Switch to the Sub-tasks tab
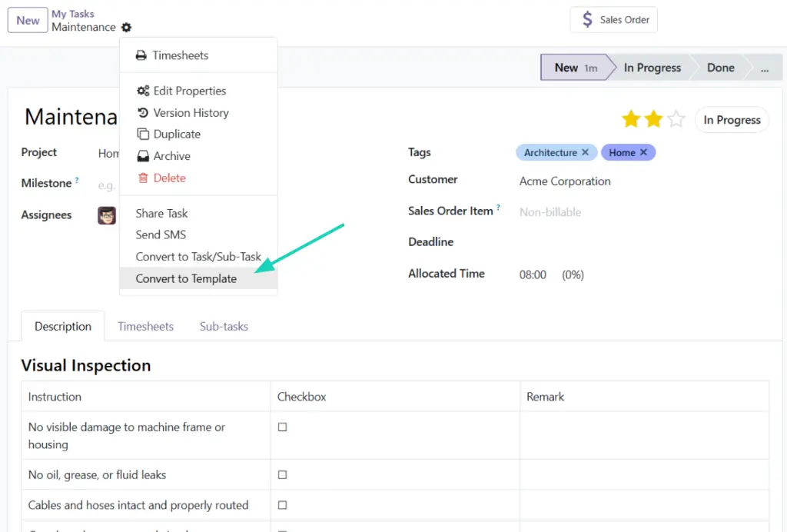 (224, 326)
